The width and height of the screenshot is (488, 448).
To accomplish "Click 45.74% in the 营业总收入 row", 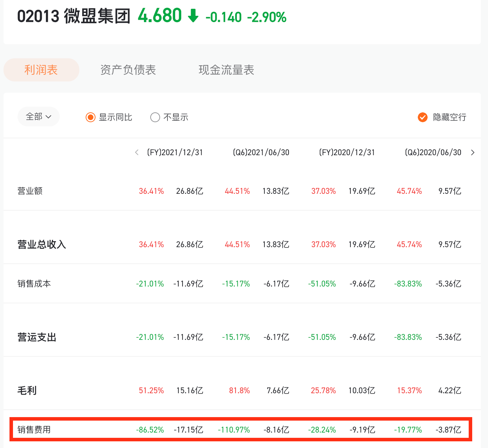I will [x=409, y=244].
